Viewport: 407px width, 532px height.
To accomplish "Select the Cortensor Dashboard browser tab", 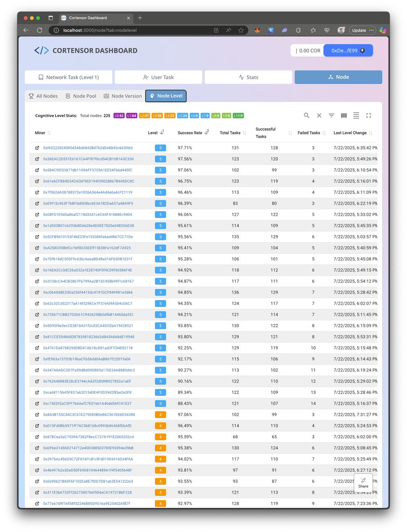I will [x=96, y=18].
